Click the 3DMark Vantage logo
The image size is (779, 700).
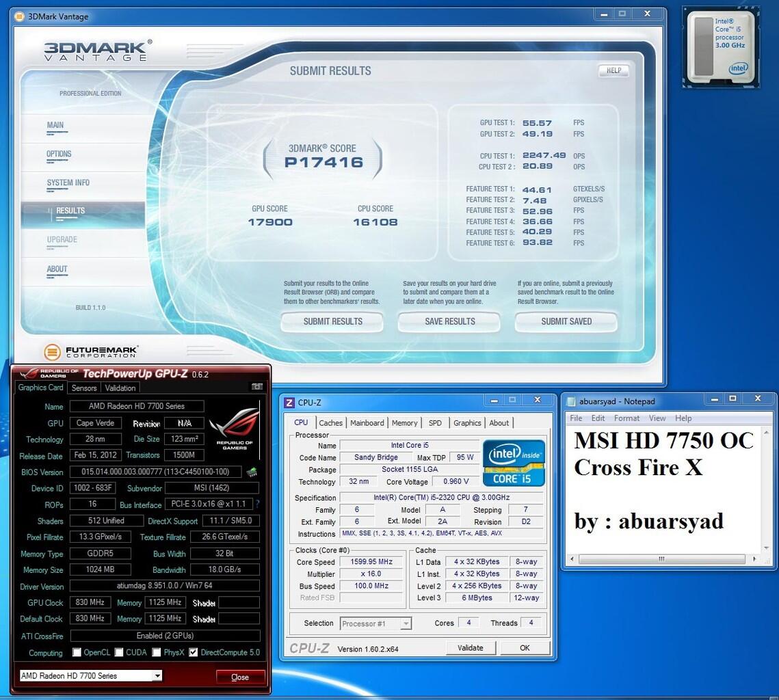(97, 51)
